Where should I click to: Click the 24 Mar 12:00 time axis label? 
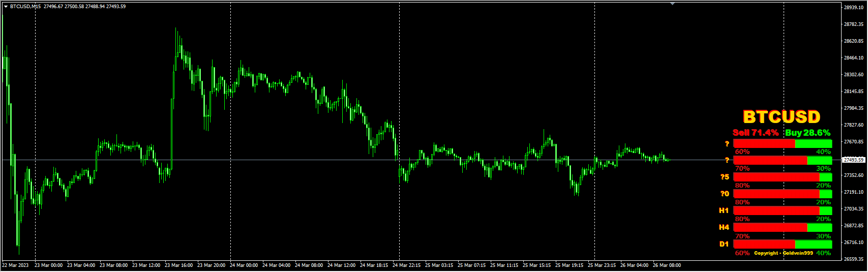pyautogui.click(x=341, y=265)
